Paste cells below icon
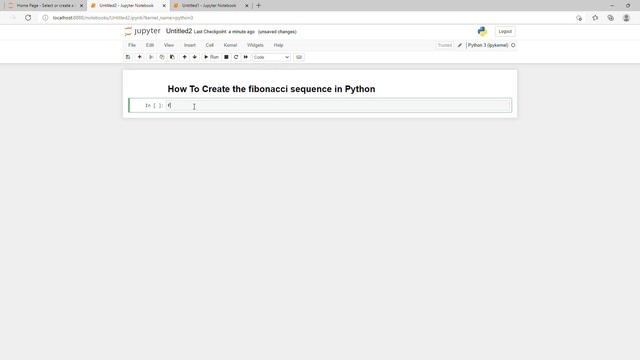 pyautogui.click(x=172, y=57)
